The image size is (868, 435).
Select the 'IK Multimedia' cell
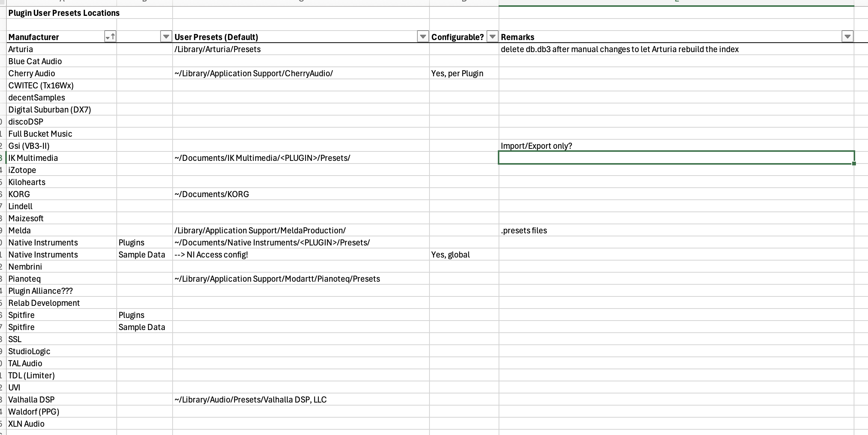[x=62, y=158]
